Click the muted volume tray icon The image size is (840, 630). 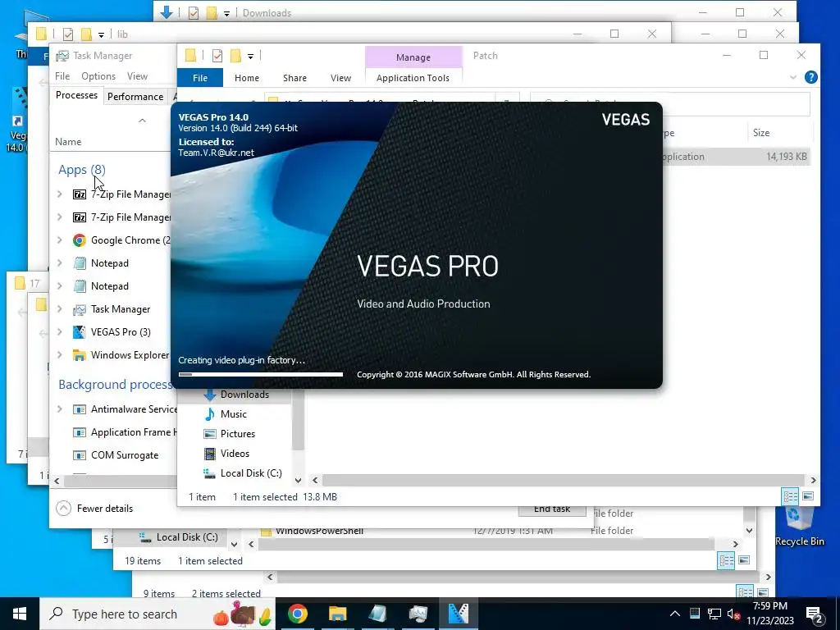[733, 614]
